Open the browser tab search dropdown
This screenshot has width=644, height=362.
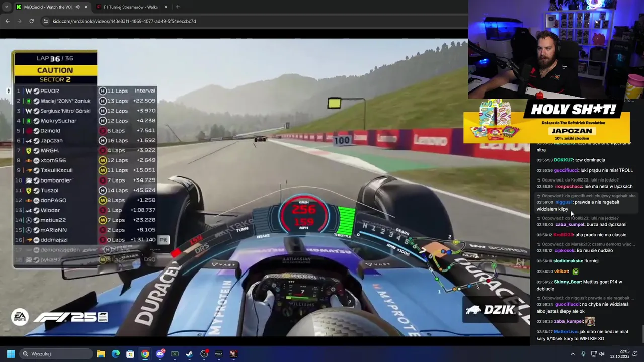click(x=7, y=7)
